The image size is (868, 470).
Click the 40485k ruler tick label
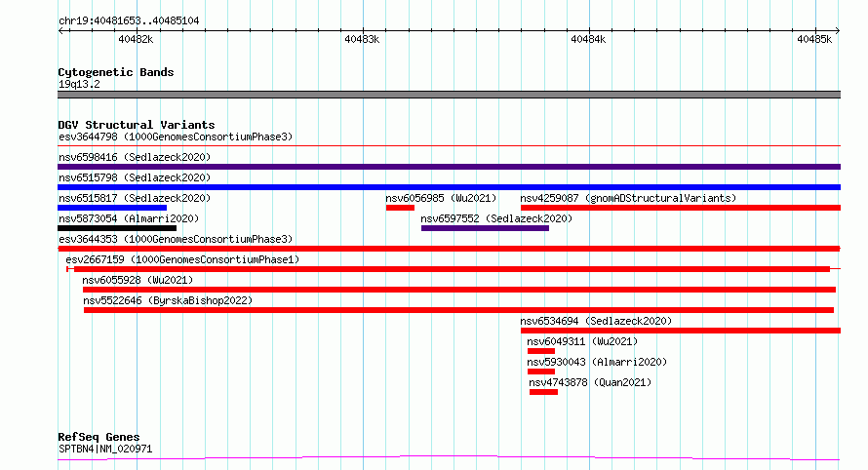(x=814, y=39)
